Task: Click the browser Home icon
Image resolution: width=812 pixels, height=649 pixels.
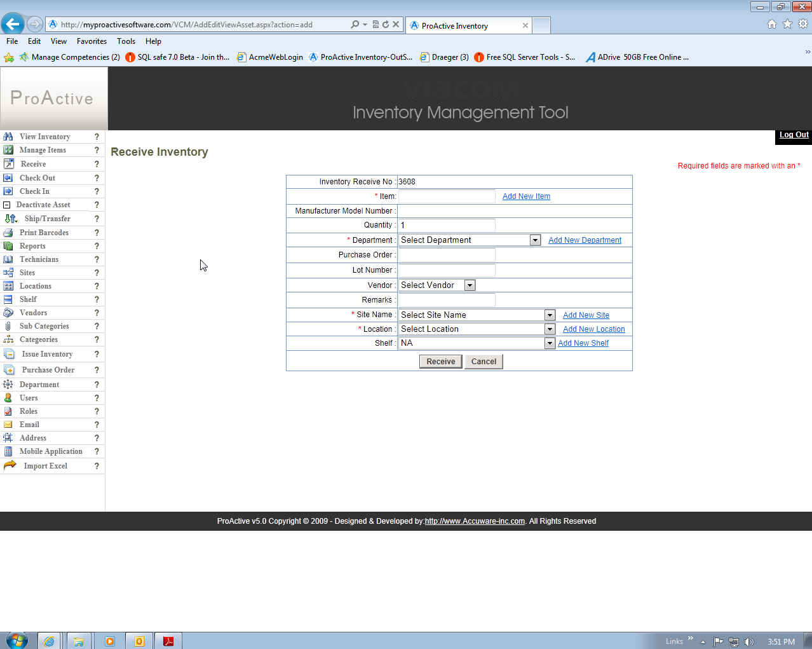Action: tap(771, 24)
